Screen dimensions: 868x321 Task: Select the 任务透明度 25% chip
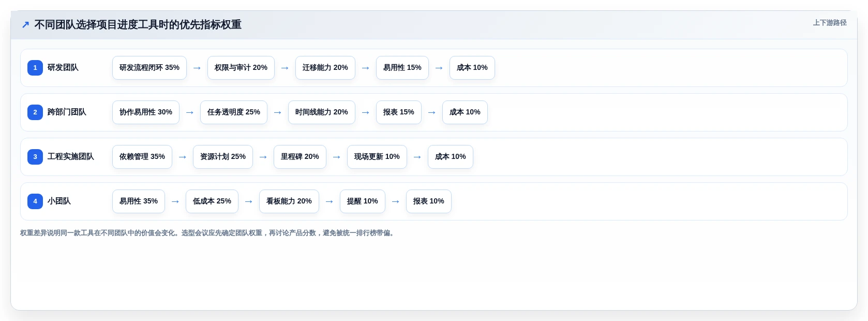tap(234, 112)
